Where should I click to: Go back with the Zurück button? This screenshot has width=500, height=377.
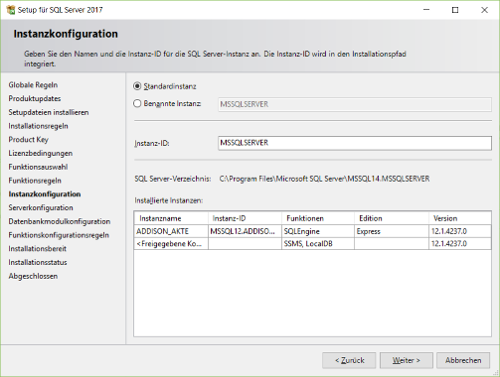(x=349, y=360)
